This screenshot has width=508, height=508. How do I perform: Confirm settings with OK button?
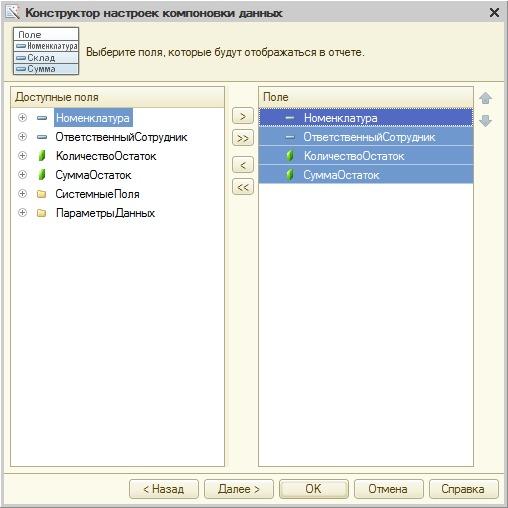tap(314, 489)
